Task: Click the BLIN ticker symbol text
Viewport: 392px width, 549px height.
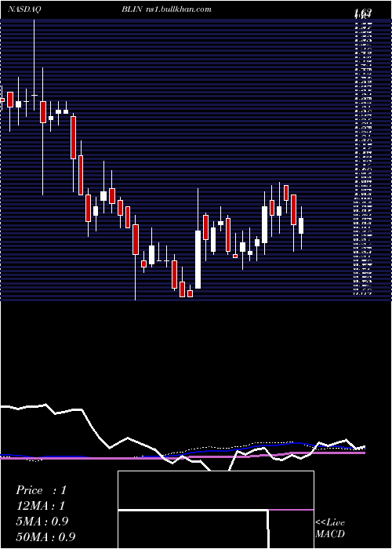Action: pyautogui.click(x=132, y=9)
